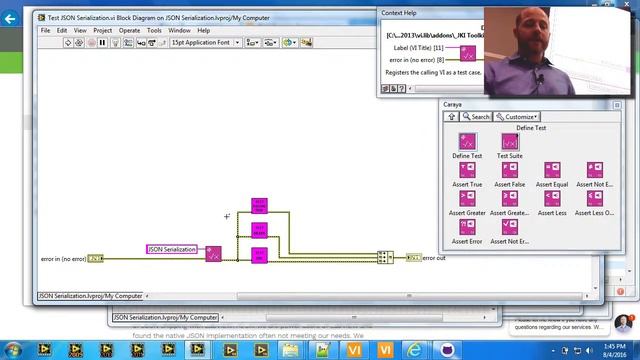Open the Distribute Objects dropdown
This screenshot has height=360, width=640.
pyautogui.click(x=270, y=42)
